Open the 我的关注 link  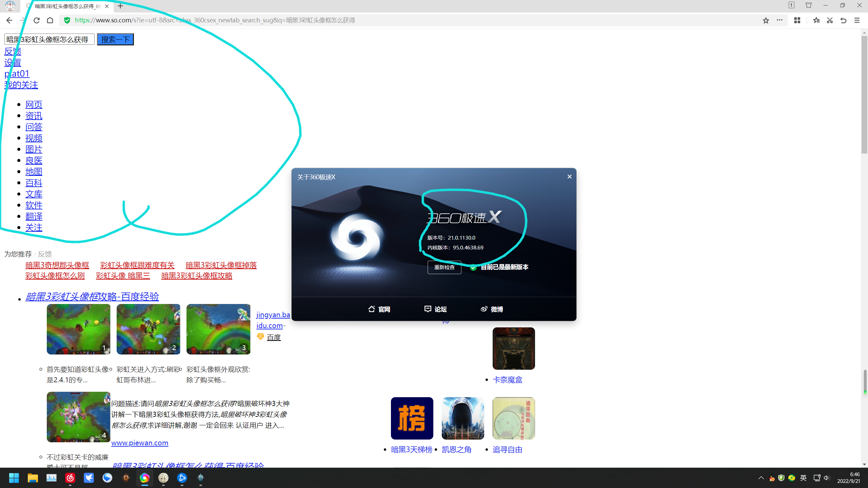pyautogui.click(x=21, y=85)
